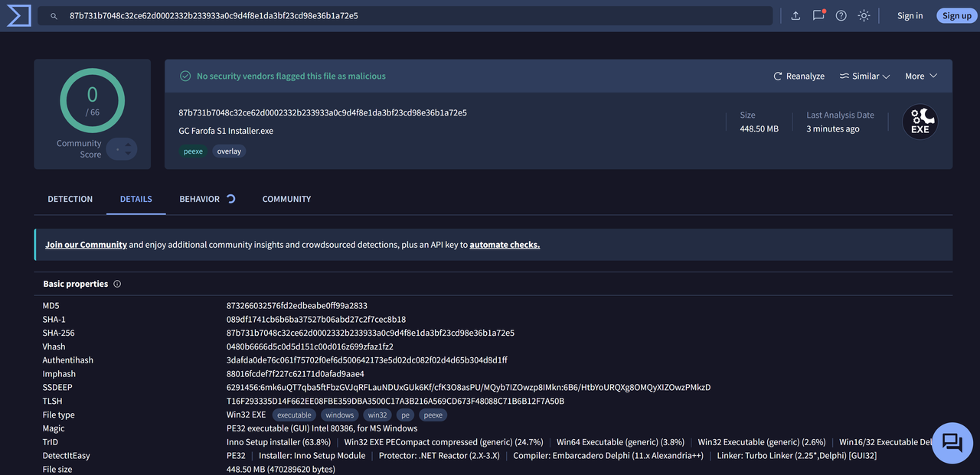Open the notifications speech bubble icon
This screenshot has height=475, width=980.
point(818,15)
